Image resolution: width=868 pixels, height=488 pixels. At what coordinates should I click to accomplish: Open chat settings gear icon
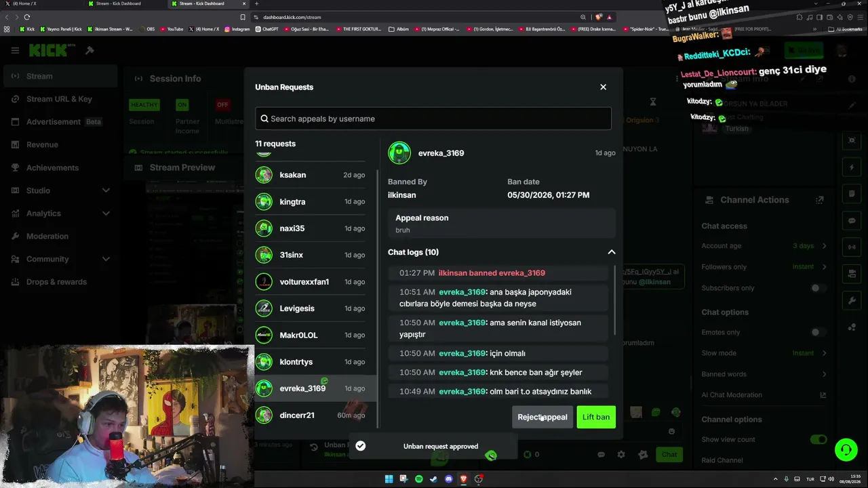pos(620,455)
